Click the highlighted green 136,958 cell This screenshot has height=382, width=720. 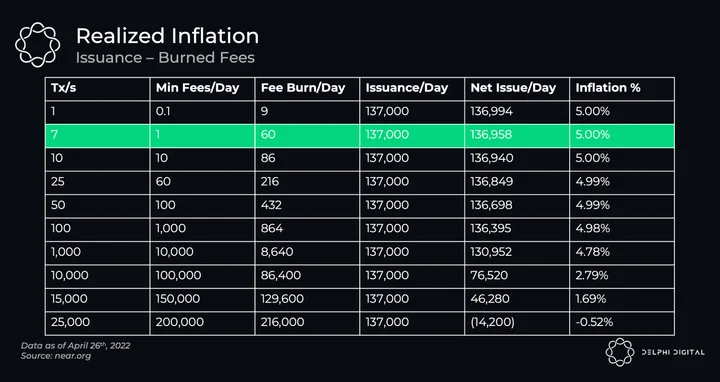517,135
